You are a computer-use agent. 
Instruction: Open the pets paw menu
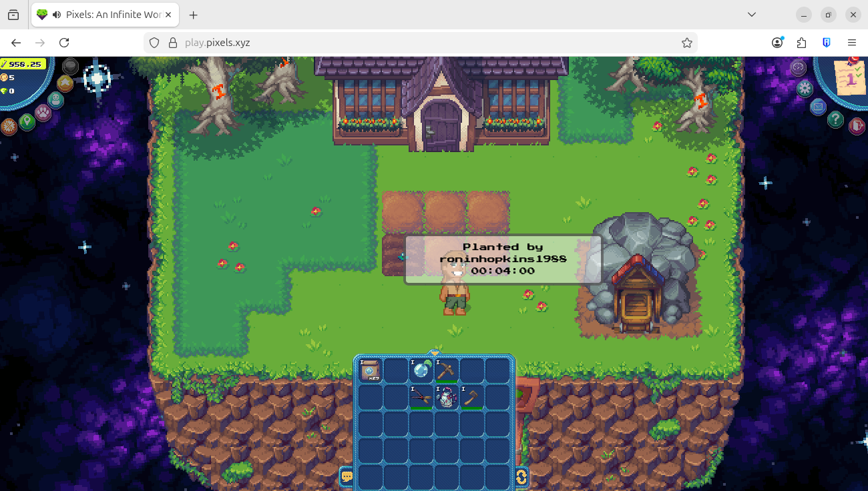[44, 112]
